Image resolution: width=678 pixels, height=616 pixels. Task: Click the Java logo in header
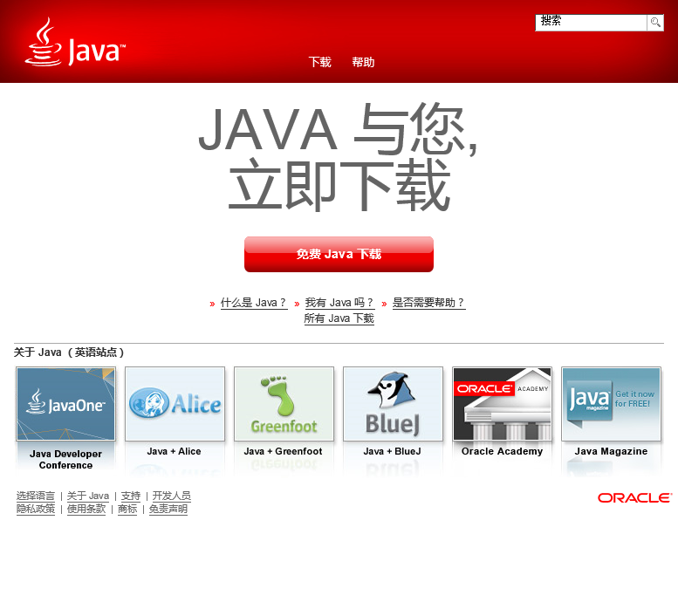point(75,43)
